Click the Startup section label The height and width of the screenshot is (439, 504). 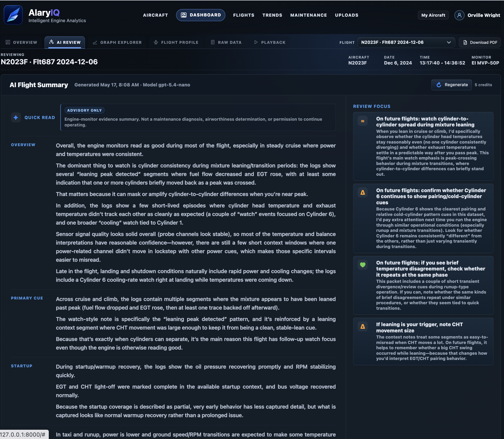pos(22,366)
